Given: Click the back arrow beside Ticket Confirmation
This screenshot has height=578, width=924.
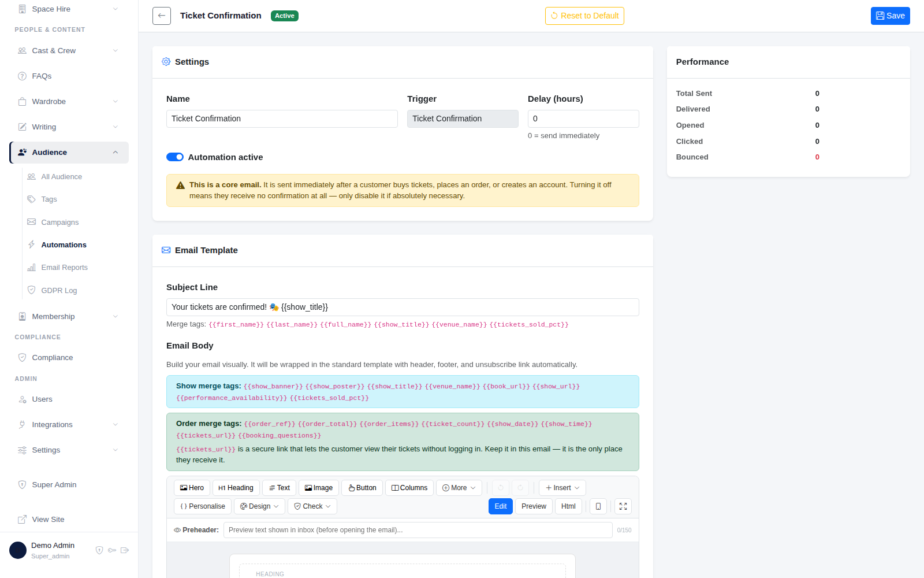Looking at the screenshot, I should 162,16.
